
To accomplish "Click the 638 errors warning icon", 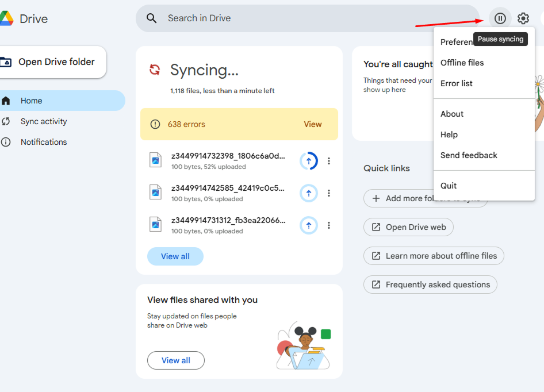I will pos(155,124).
